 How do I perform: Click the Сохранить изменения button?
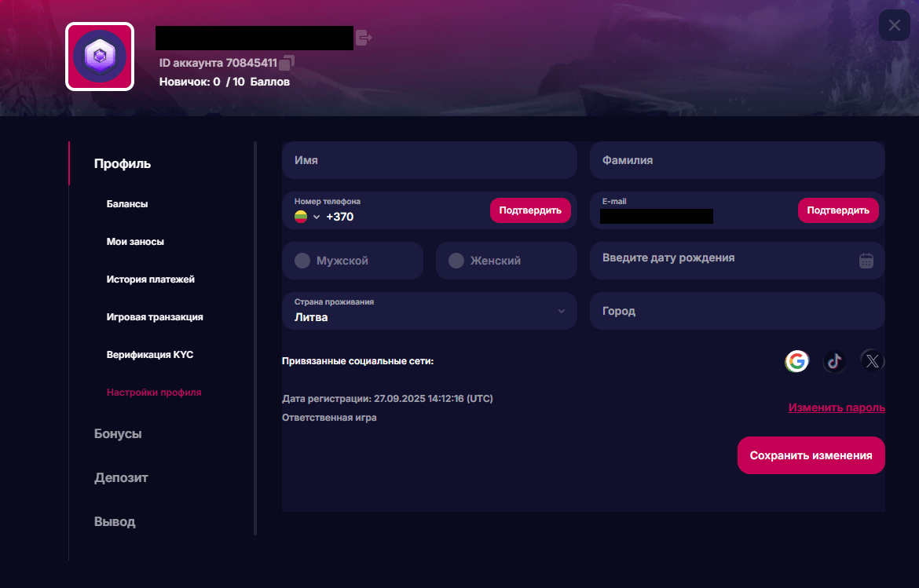(x=811, y=455)
